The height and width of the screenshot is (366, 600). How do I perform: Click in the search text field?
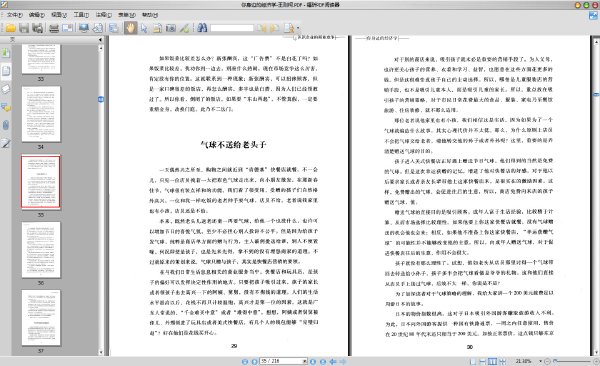232,28
